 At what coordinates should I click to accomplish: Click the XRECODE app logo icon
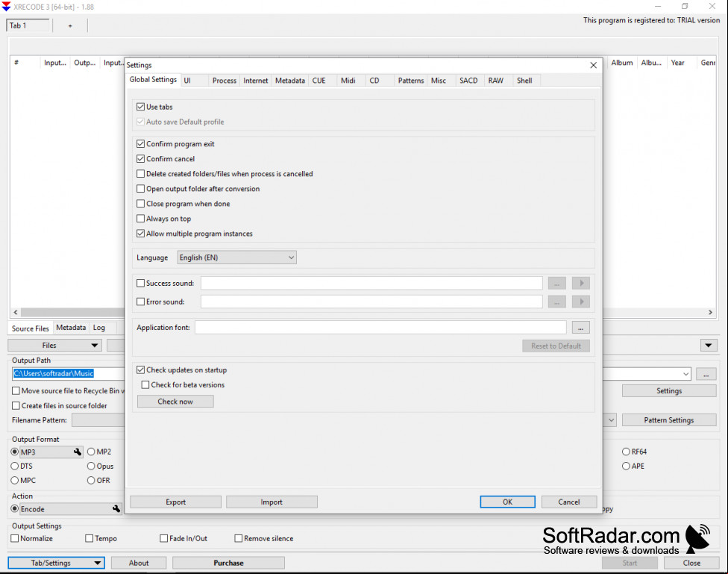tap(6, 7)
